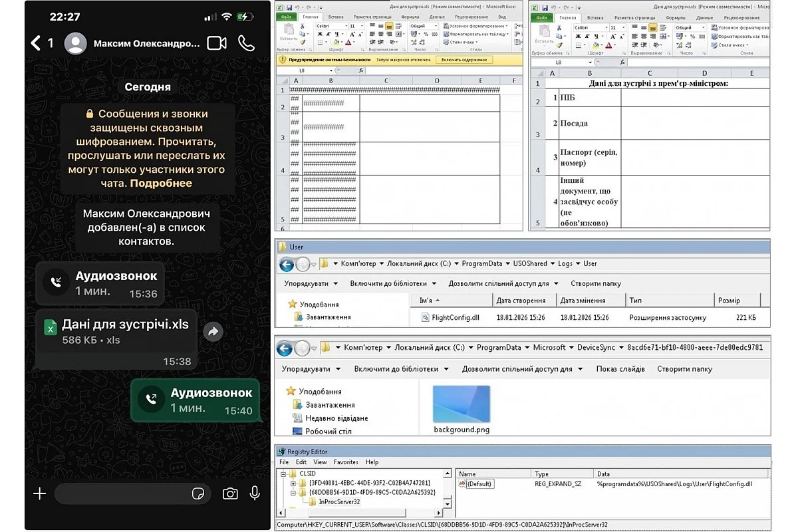Tap the outgoing Аудиозвонок entry at 15:40
The width and height of the screenshot is (798, 532).
[194, 401]
